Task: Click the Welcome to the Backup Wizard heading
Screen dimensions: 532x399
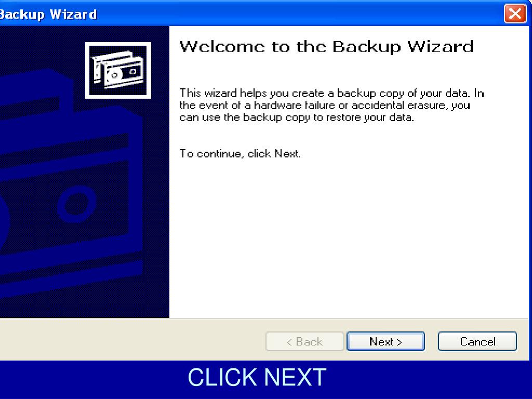Action: tap(326, 46)
